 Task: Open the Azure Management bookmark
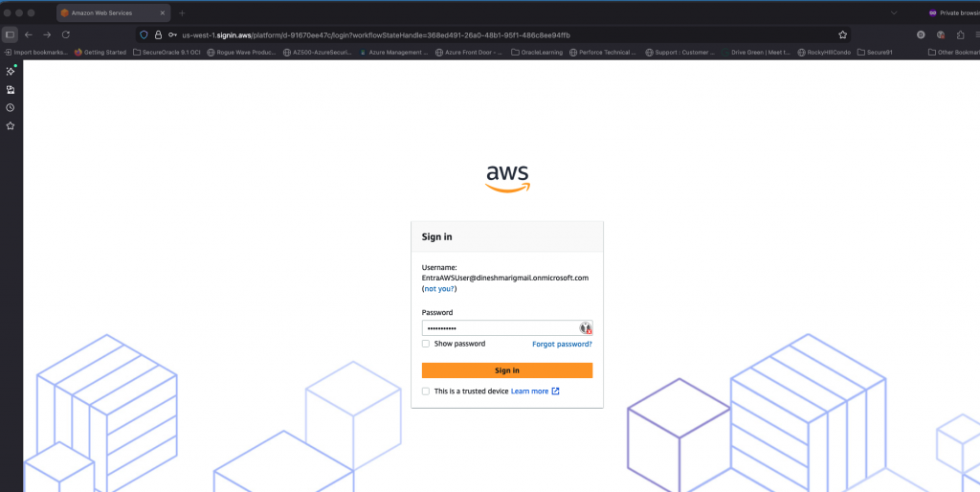(394, 53)
